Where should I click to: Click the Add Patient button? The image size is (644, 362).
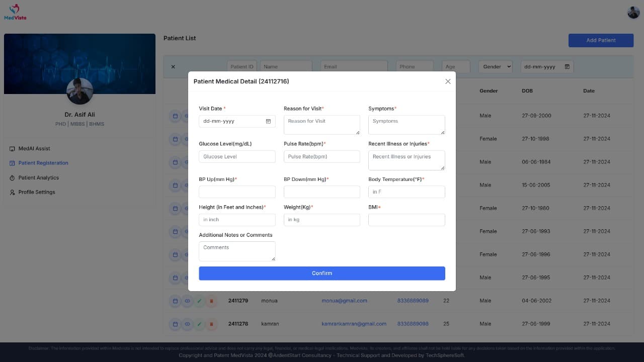coord(601,40)
